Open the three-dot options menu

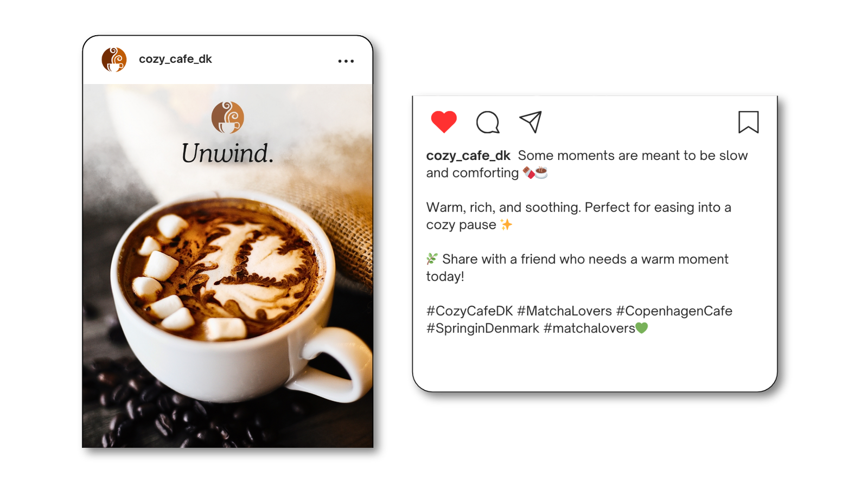[346, 61]
